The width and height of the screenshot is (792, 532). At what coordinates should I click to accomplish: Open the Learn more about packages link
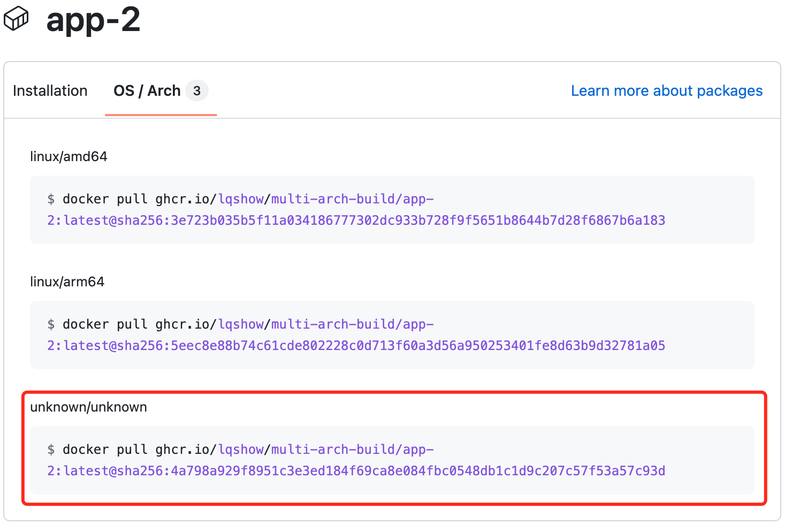point(666,91)
